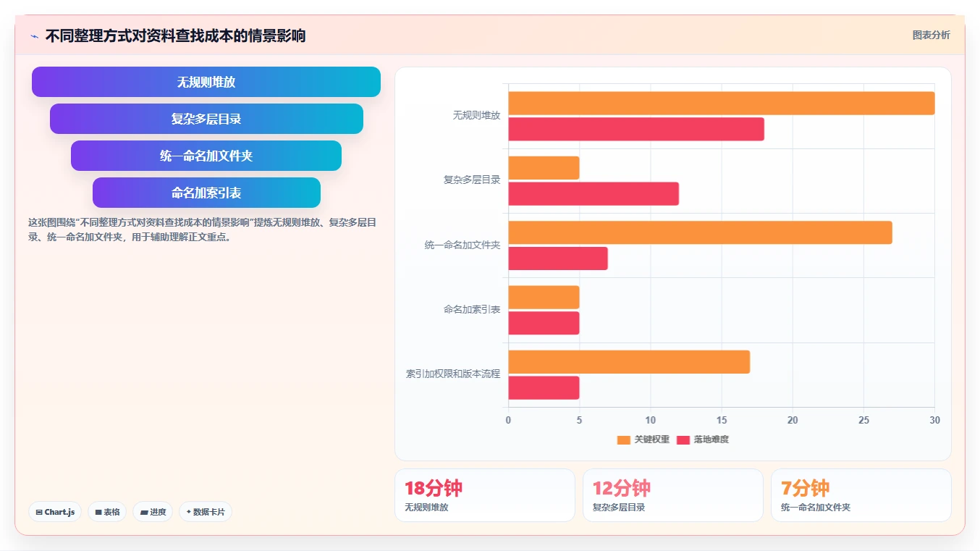Open the 7分钟 统一命名加文件夹 data card

861,495
